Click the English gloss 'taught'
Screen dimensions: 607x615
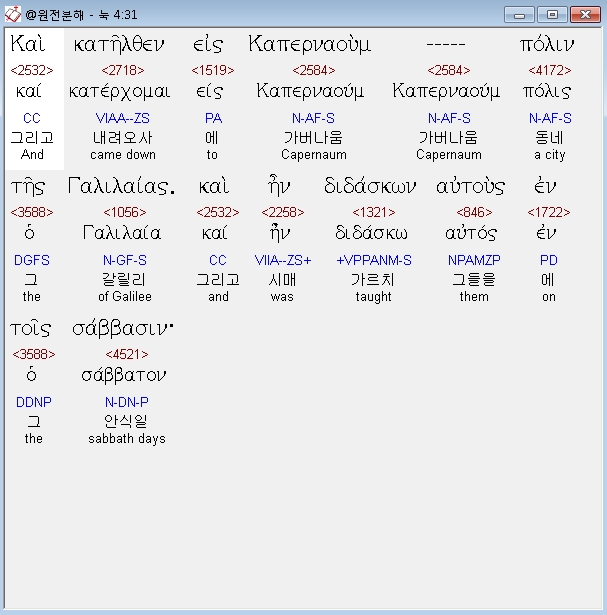373,297
